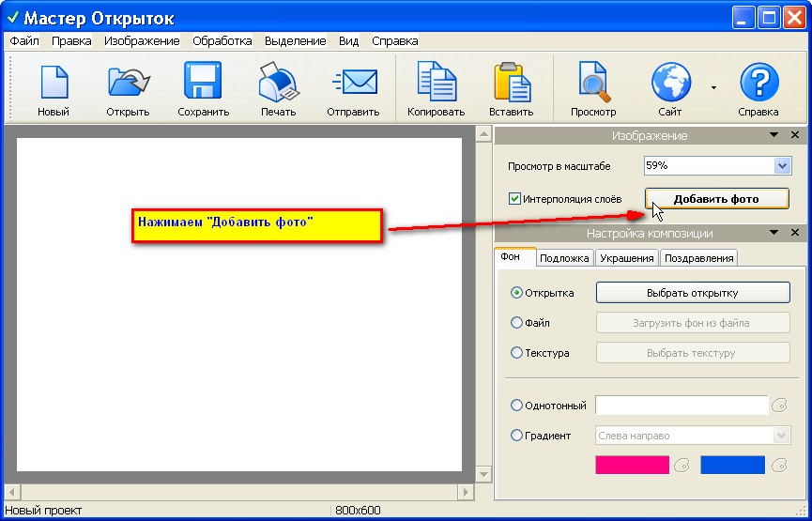Screen dimensions: 812x521
Task: Open the Правка menu
Action: 71,41
